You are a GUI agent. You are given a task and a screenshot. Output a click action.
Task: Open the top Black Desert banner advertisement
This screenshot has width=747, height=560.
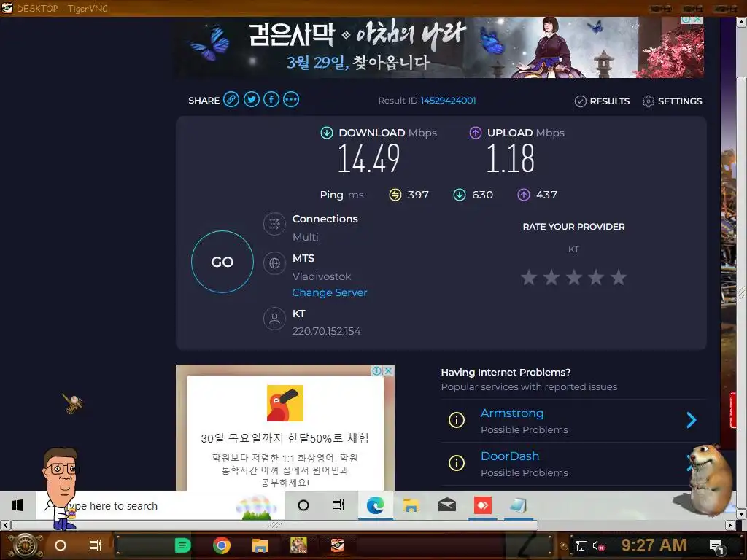click(x=440, y=47)
